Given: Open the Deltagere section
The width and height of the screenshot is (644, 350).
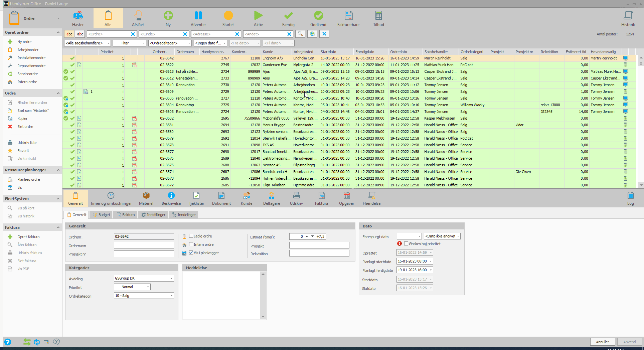Looking at the screenshot, I should pyautogui.click(x=272, y=198).
